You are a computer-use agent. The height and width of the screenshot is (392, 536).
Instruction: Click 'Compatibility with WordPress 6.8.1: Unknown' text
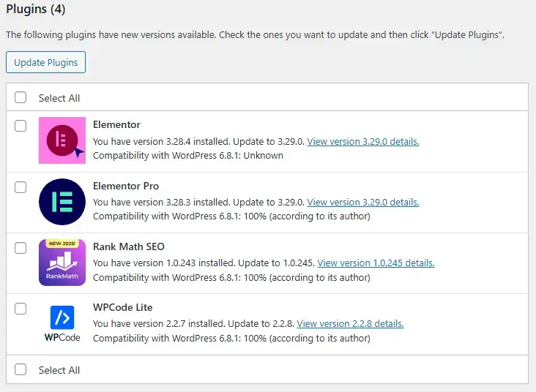(188, 155)
